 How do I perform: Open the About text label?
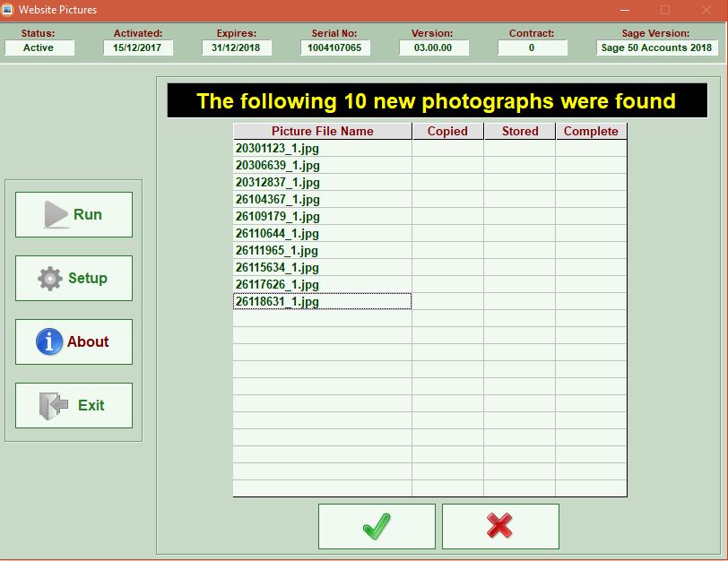click(88, 341)
